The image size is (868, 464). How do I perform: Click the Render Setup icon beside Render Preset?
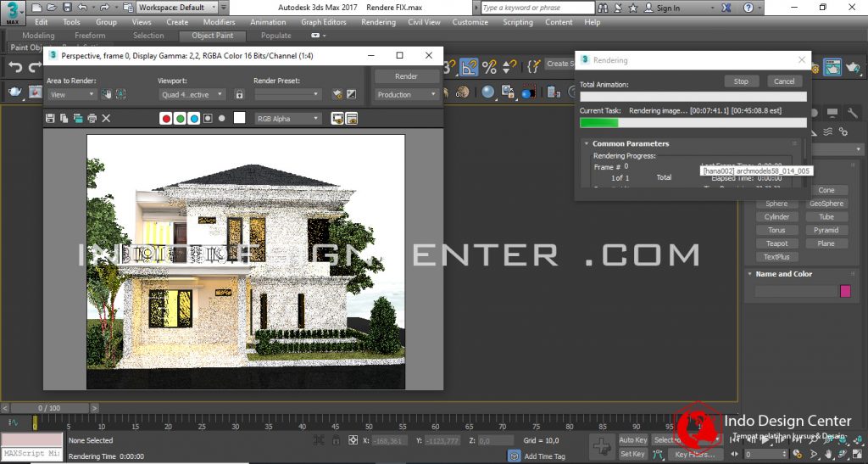[x=337, y=95]
